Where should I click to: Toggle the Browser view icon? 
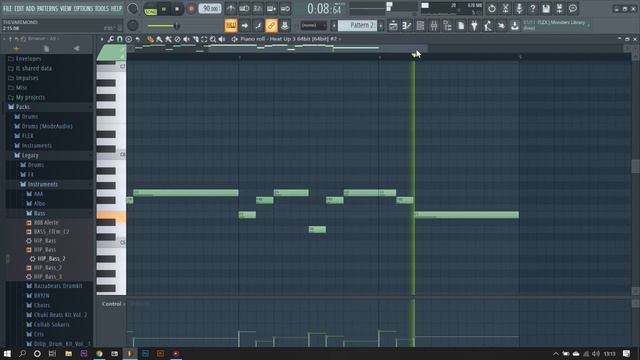[x=447, y=26]
